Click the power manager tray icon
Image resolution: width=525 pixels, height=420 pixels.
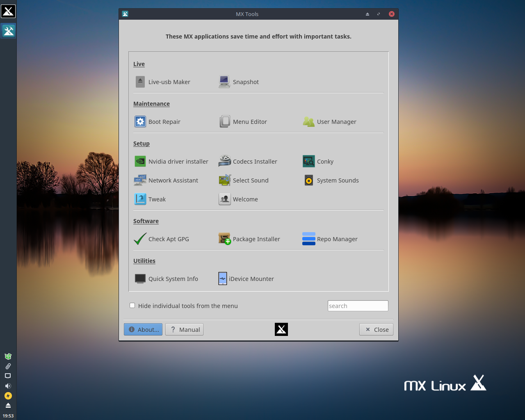click(8, 396)
